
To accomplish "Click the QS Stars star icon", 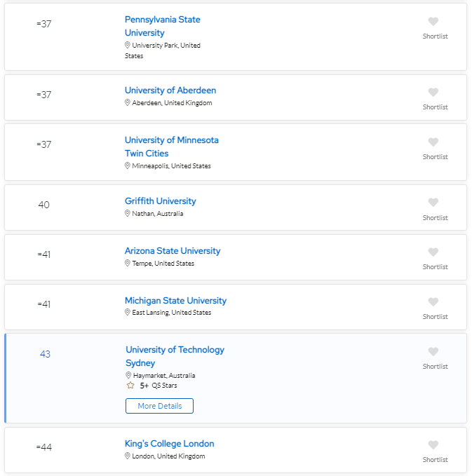I will 130,386.
